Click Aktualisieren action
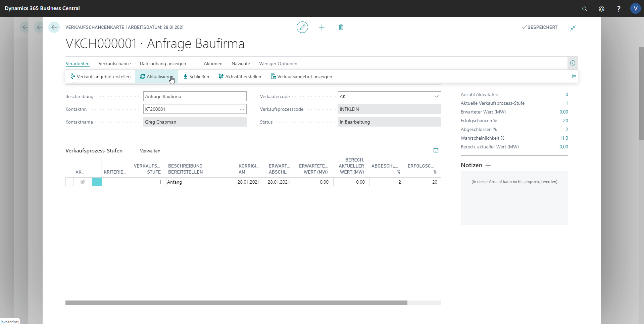The image size is (644, 324). [x=157, y=77]
